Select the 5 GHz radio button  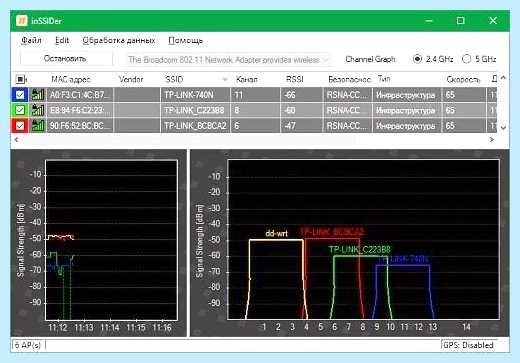[466, 59]
